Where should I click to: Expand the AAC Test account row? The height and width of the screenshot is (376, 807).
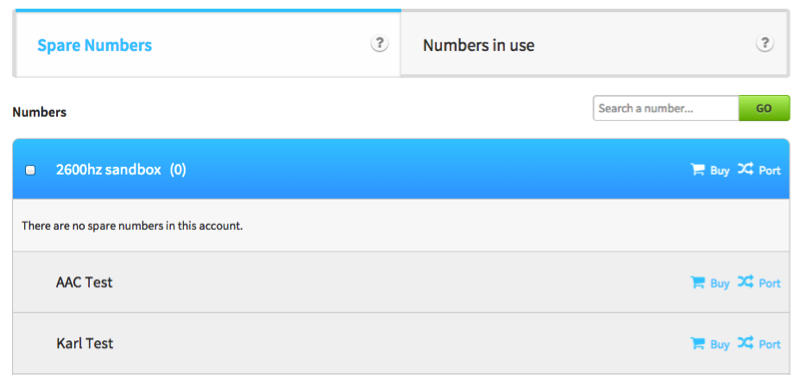tap(401, 282)
